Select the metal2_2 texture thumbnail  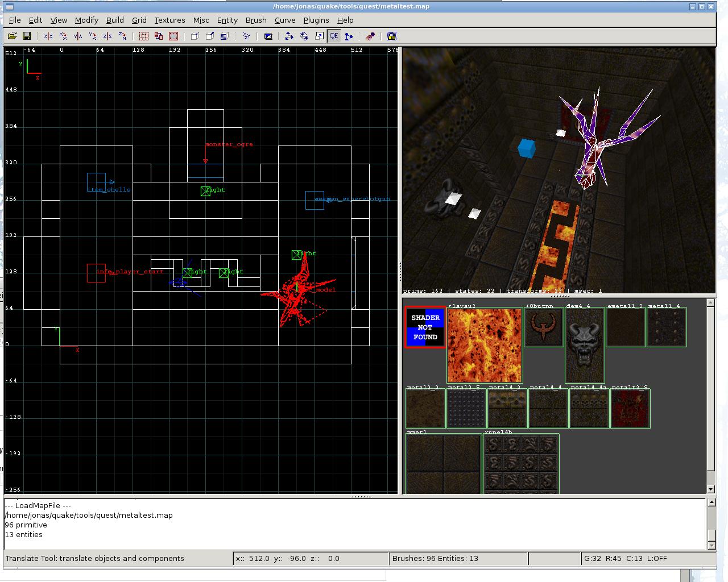click(425, 409)
